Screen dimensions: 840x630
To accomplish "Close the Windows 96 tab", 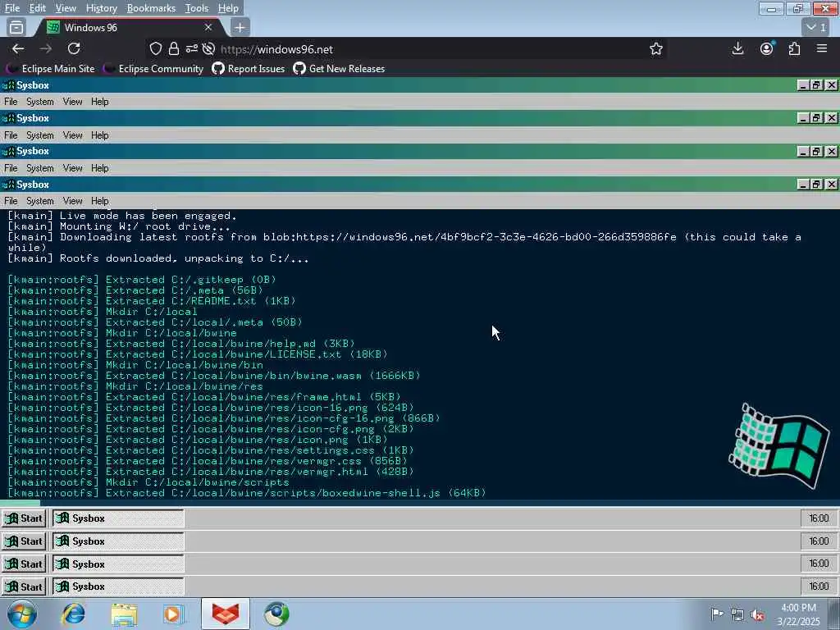I will click(x=208, y=27).
